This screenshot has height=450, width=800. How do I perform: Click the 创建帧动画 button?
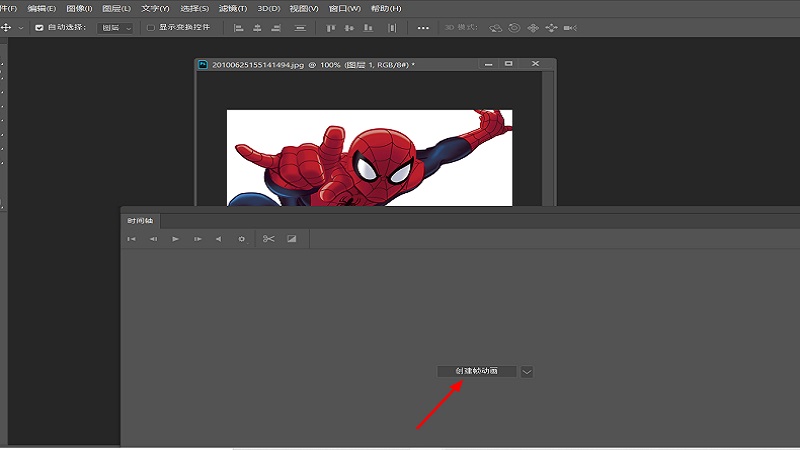477,371
